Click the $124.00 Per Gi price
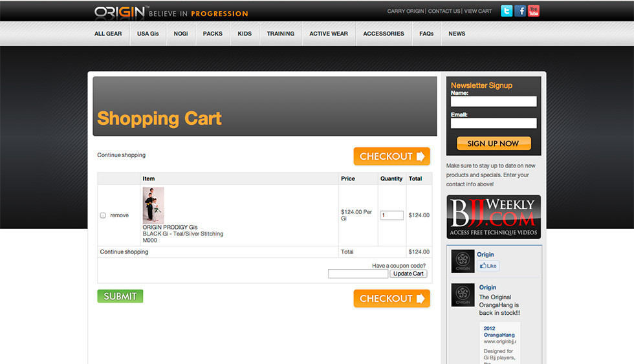The width and height of the screenshot is (634, 364). [356, 215]
